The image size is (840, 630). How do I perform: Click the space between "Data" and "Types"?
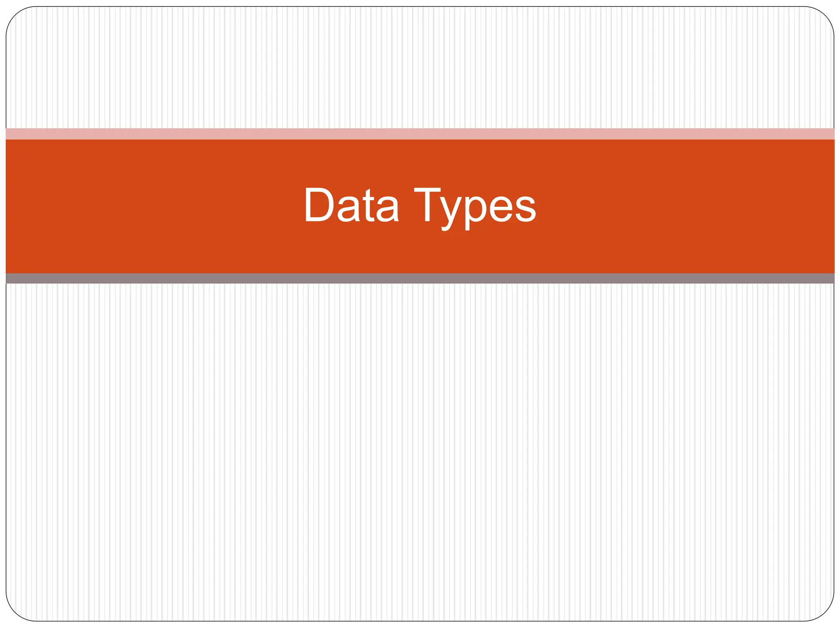pos(406,205)
